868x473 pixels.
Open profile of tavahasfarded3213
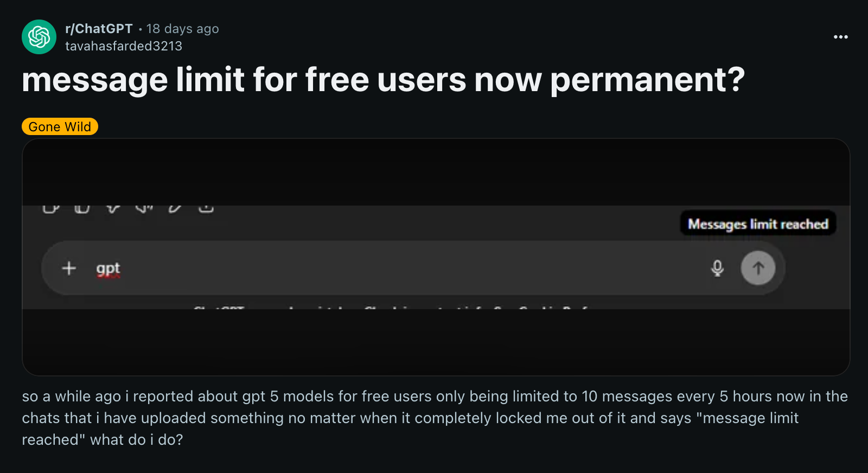tap(123, 46)
